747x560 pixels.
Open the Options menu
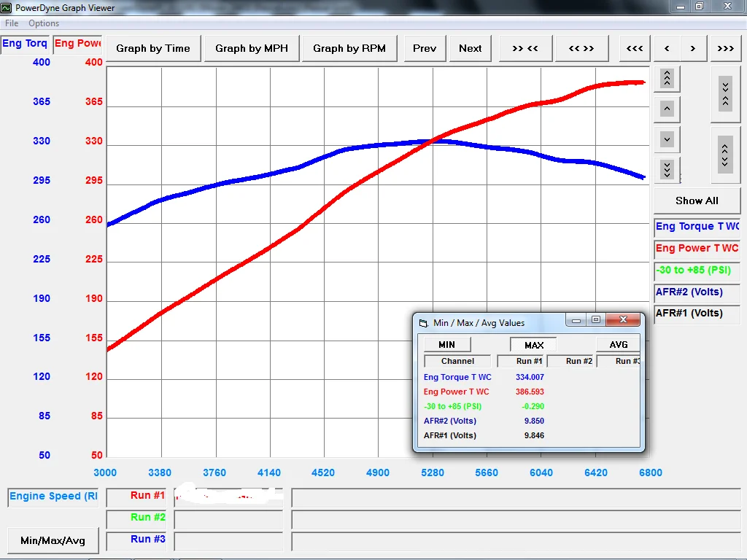coord(44,23)
